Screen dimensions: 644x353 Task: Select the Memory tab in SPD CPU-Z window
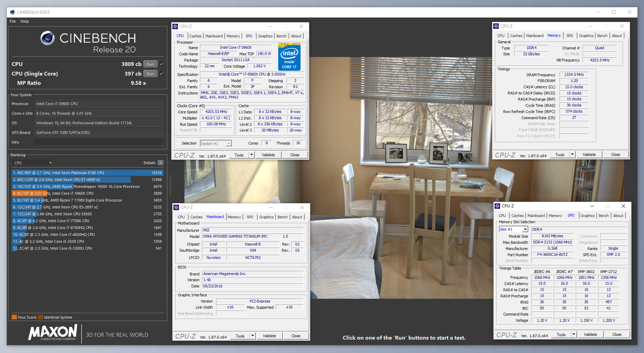point(555,216)
